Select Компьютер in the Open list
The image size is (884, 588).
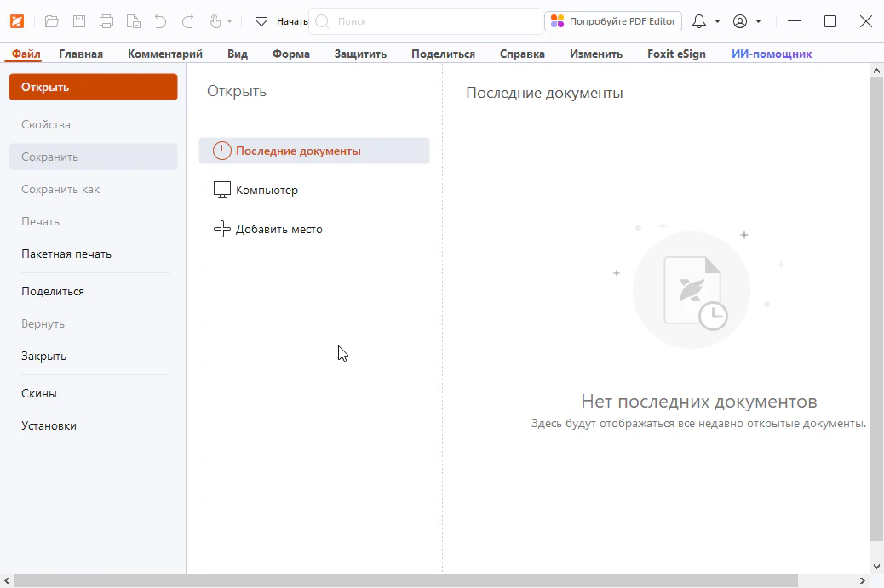pos(267,190)
